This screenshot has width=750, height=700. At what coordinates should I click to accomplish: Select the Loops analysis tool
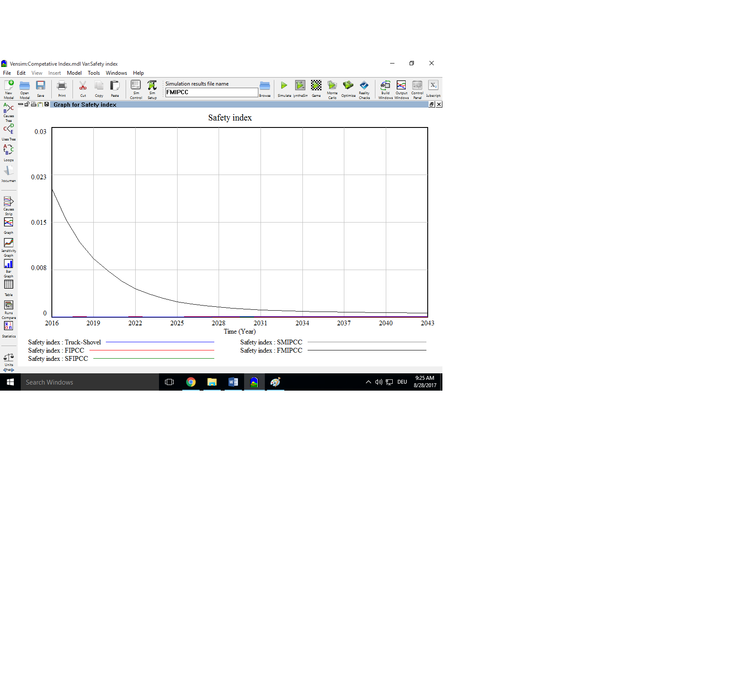[x=9, y=153]
